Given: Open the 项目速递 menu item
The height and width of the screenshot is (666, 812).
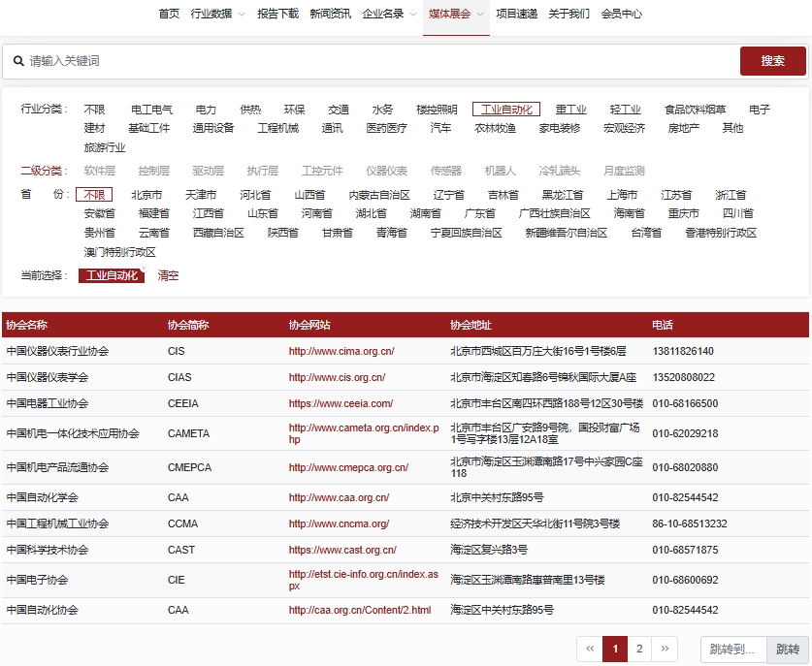Looking at the screenshot, I should (517, 14).
